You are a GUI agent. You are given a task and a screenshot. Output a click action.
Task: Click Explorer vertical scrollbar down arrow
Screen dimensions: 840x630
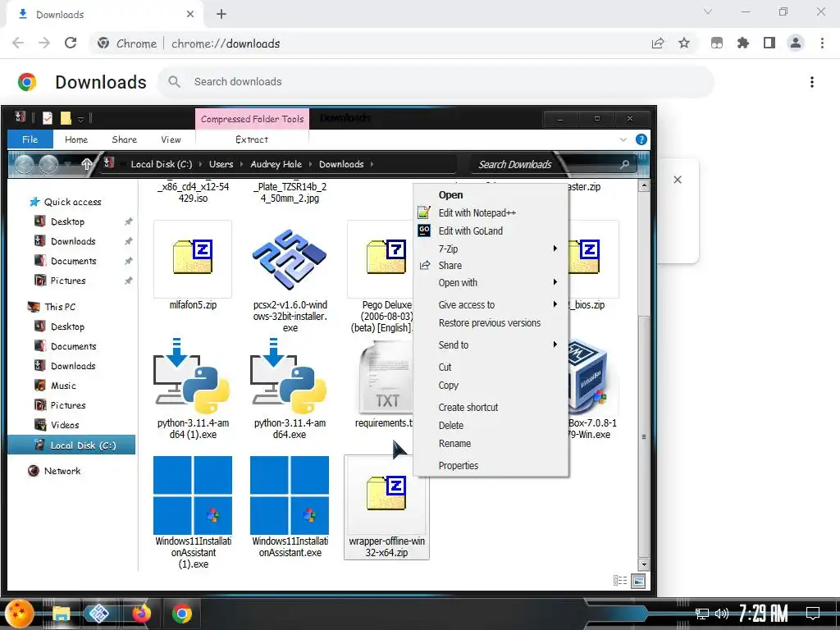644,564
